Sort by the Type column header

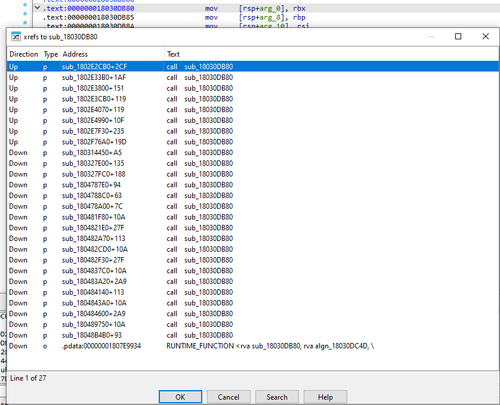click(51, 54)
